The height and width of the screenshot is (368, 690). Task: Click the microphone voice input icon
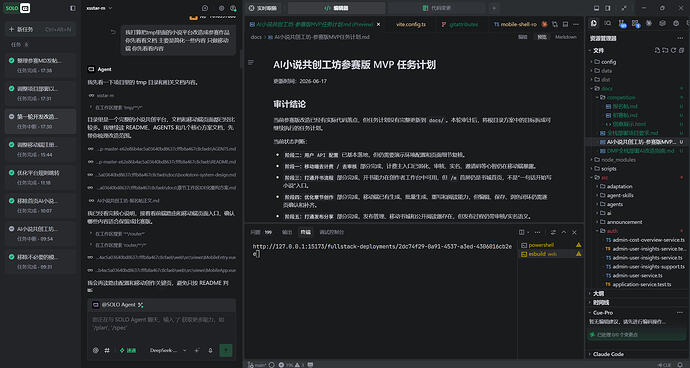pos(210,350)
